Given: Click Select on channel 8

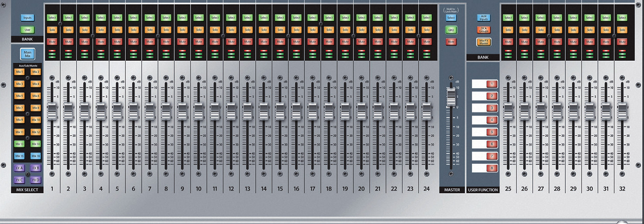Looking at the screenshot, I should click(166, 18).
